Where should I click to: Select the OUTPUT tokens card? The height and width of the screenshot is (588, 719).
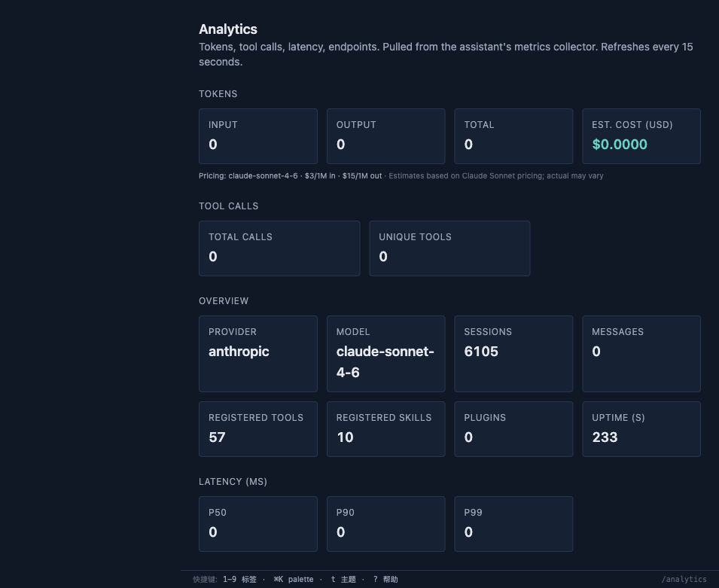click(385, 136)
